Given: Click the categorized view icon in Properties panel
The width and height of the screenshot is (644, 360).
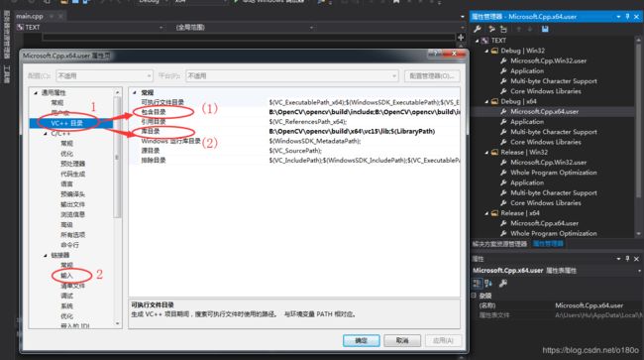Looking at the screenshot, I should [x=477, y=284].
